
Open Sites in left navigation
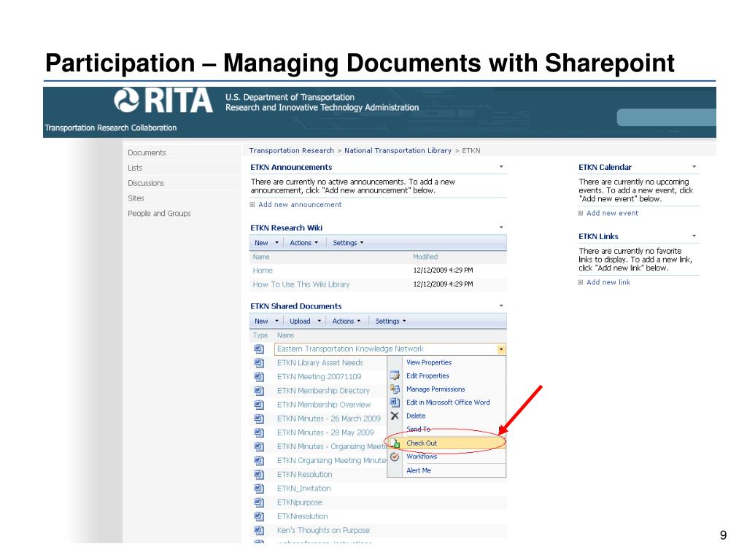click(x=136, y=198)
